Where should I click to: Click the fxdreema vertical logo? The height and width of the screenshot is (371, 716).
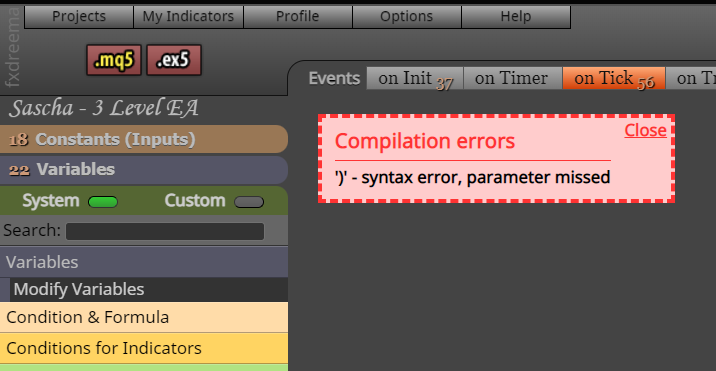[12, 47]
